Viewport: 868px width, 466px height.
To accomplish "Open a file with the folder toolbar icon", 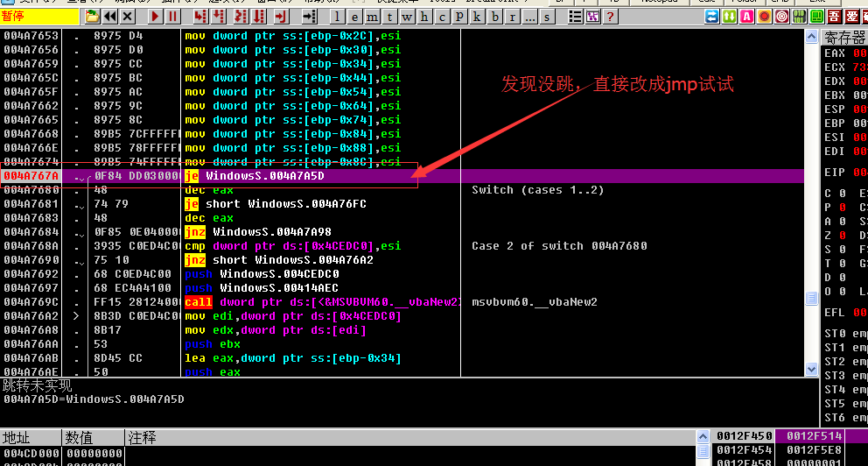I will tap(92, 17).
